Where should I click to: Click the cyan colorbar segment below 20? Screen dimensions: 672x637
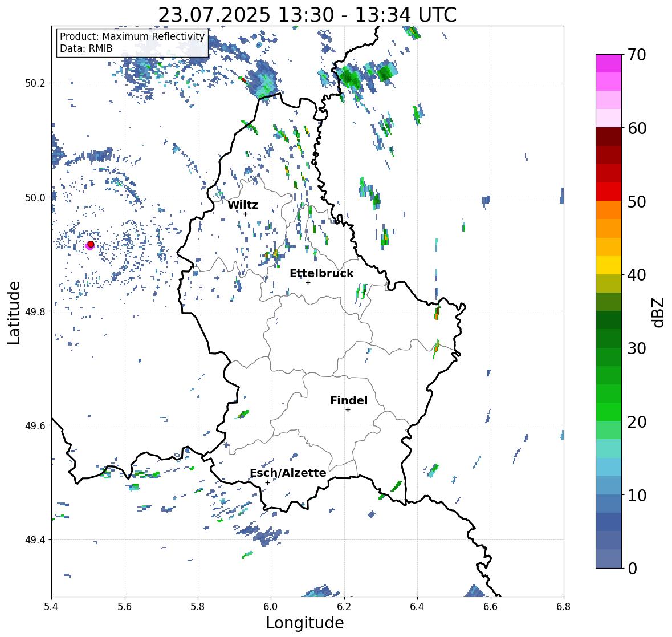(609, 449)
